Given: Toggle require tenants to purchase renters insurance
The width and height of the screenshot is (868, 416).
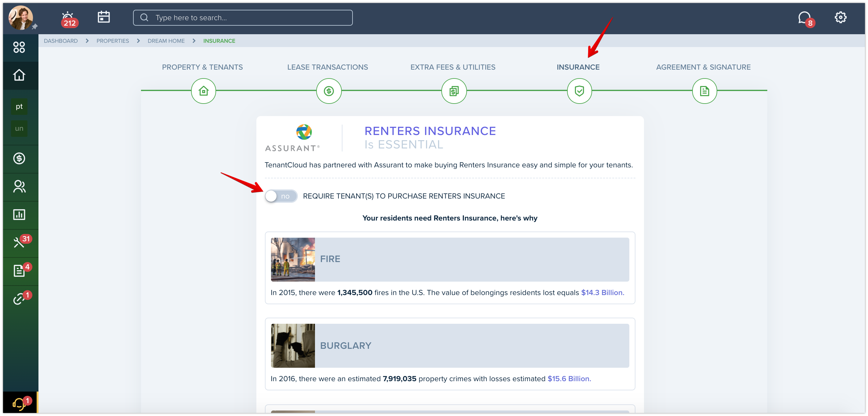Looking at the screenshot, I should pos(281,196).
